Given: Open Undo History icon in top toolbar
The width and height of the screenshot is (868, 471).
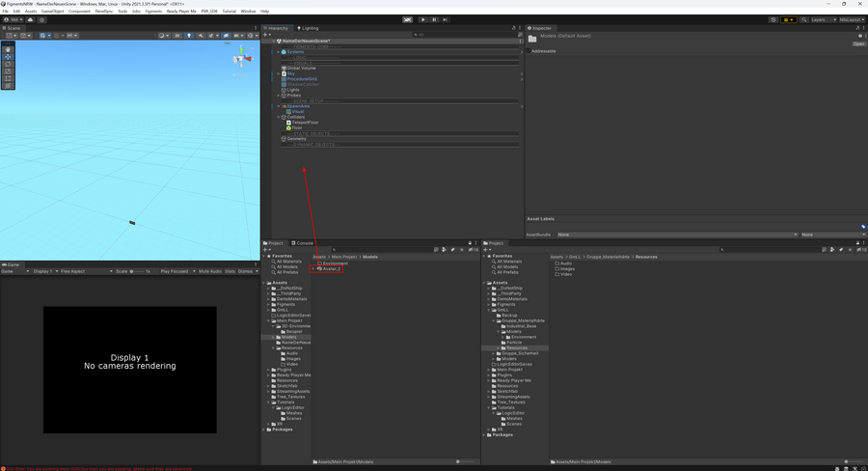Looking at the screenshot, I should pos(773,19).
